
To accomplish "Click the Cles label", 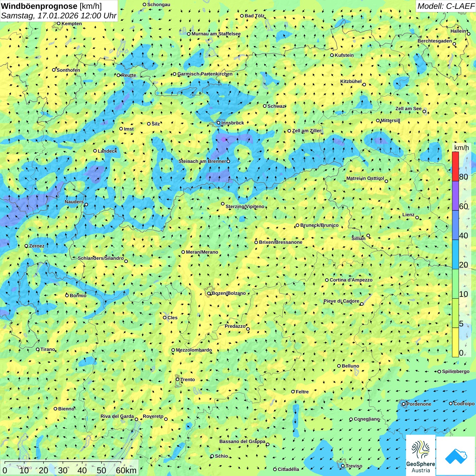I will [x=172, y=318].
